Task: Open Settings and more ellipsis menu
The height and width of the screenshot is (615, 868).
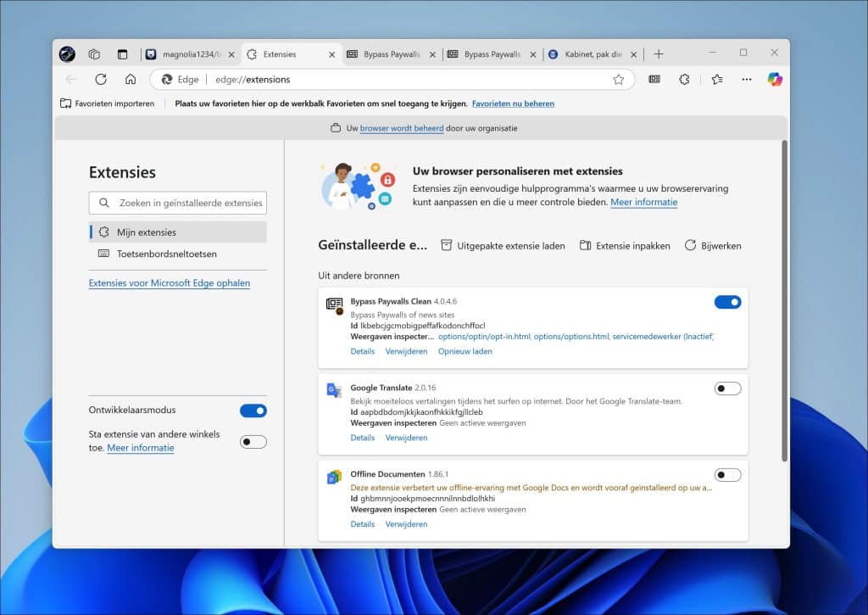Action: tap(747, 79)
